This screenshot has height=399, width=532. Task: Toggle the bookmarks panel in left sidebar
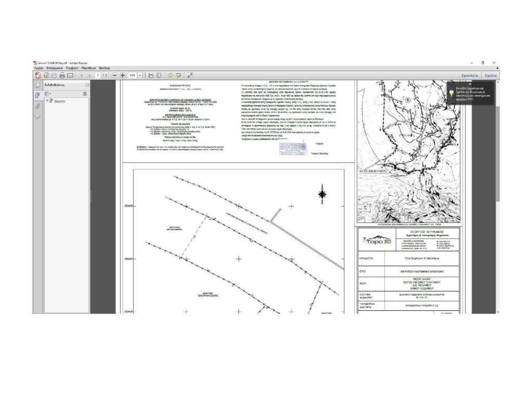[x=37, y=96]
